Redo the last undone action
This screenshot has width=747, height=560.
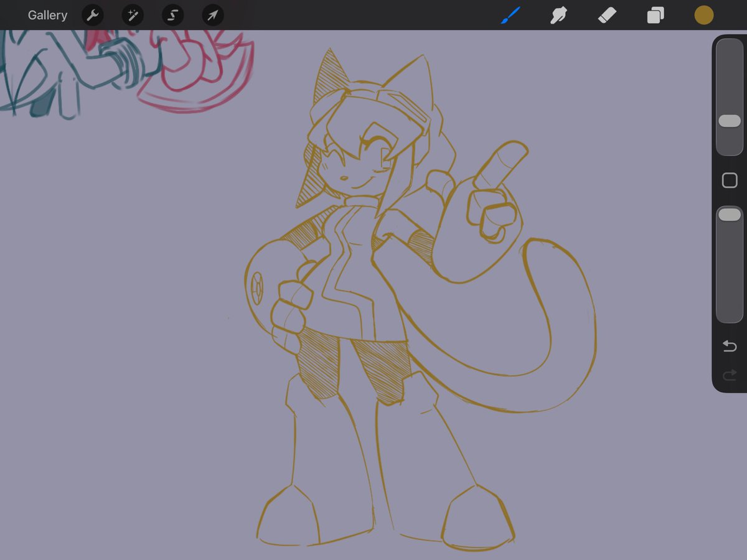(730, 375)
